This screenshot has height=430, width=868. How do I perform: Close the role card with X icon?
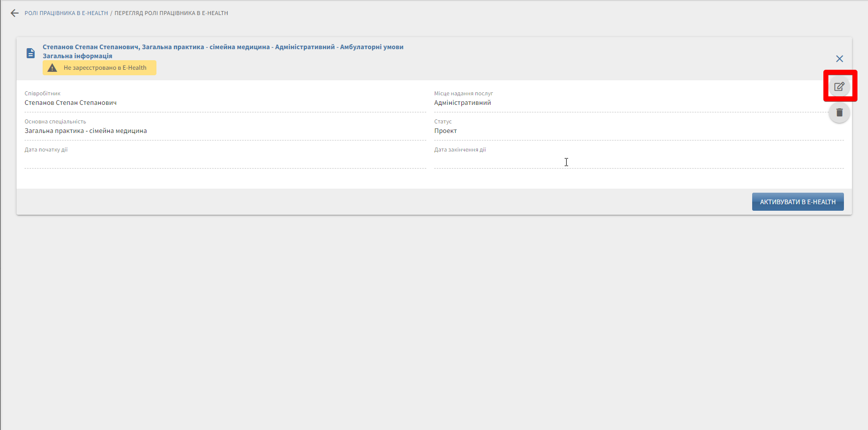839,59
